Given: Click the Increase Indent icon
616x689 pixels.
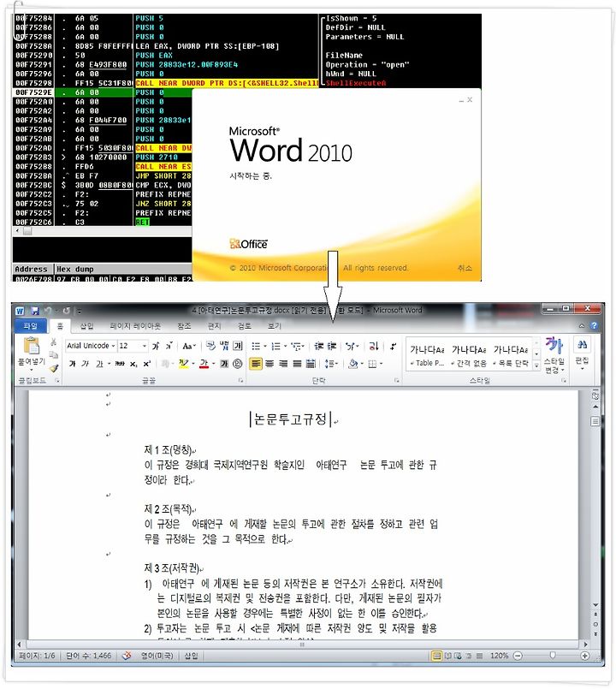Looking at the screenshot, I should [332, 347].
